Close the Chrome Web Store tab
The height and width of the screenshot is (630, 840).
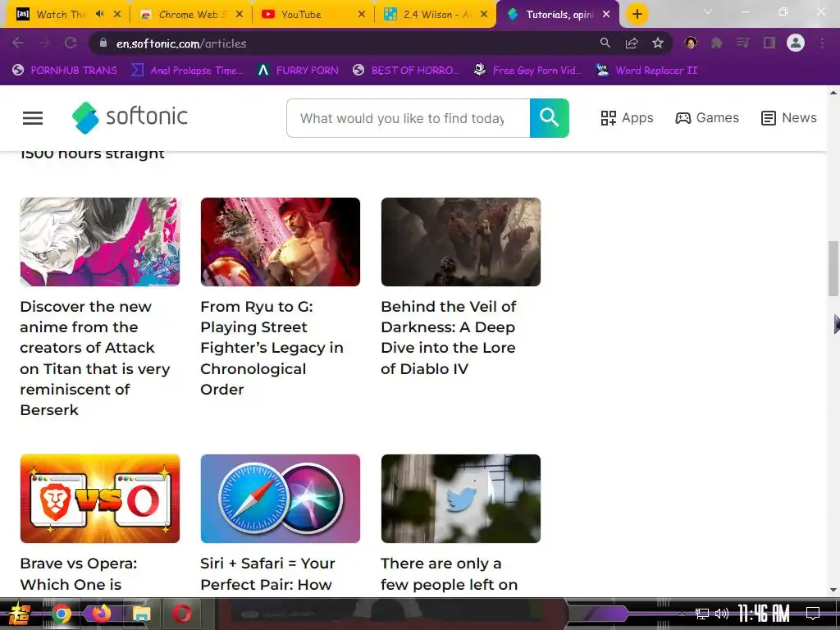[x=240, y=15]
